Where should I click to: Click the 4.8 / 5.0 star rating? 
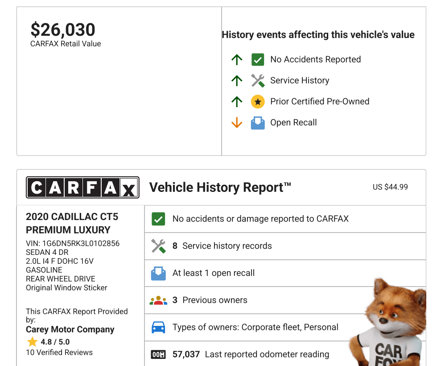pyautogui.click(x=48, y=342)
